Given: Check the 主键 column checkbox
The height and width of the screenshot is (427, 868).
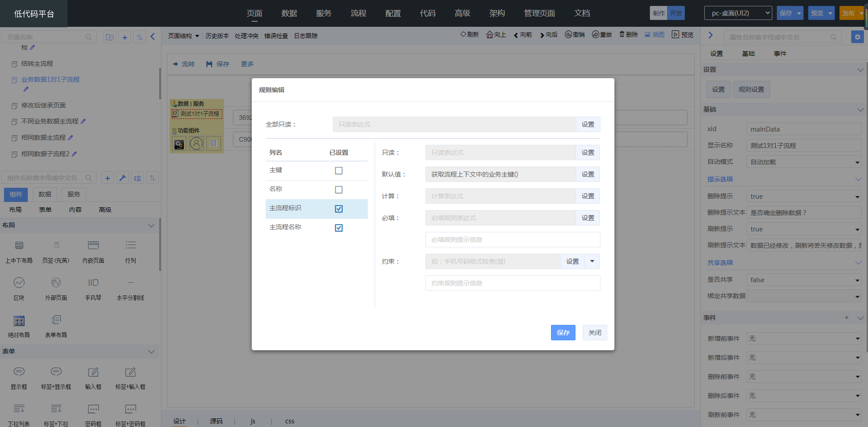Looking at the screenshot, I should [x=339, y=171].
